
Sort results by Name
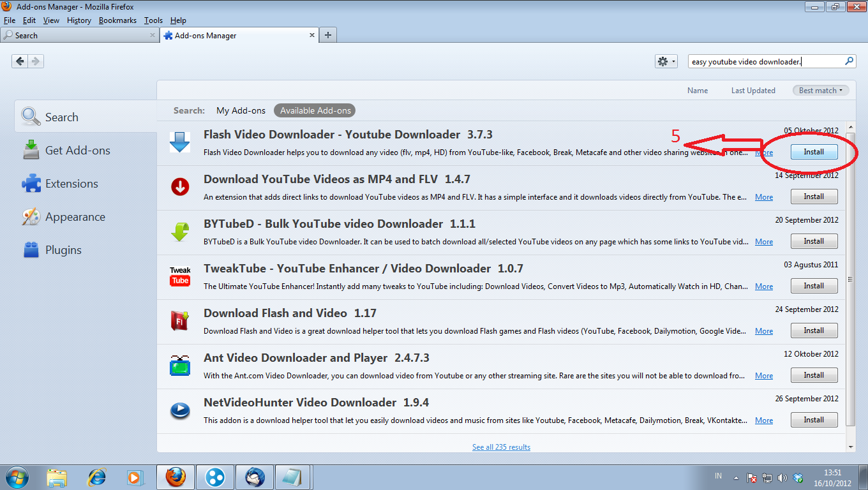click(x=698, y=91)
